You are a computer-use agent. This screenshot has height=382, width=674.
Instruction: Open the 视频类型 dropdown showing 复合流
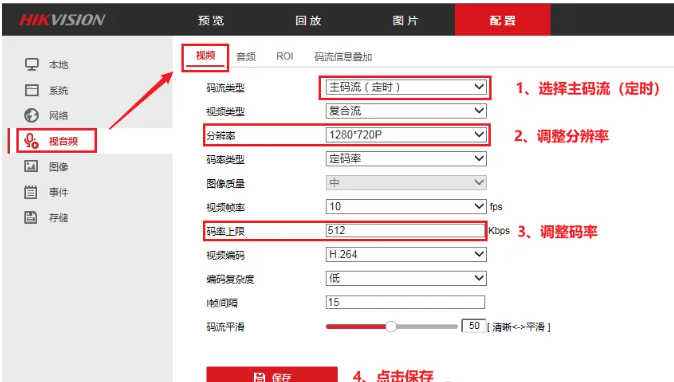[x=406, y=111]
